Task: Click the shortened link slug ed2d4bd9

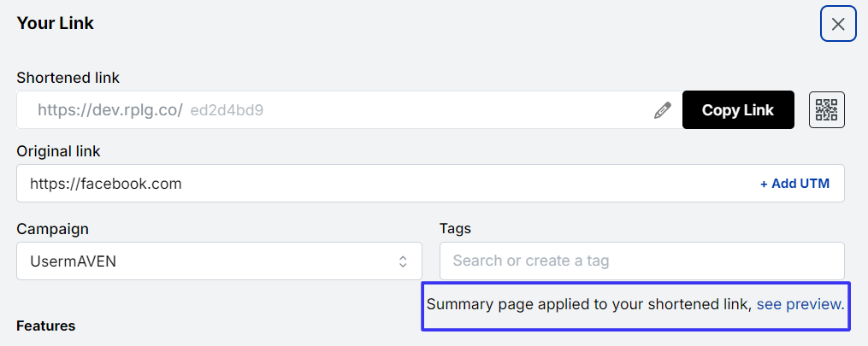Action: coord(227,110)
